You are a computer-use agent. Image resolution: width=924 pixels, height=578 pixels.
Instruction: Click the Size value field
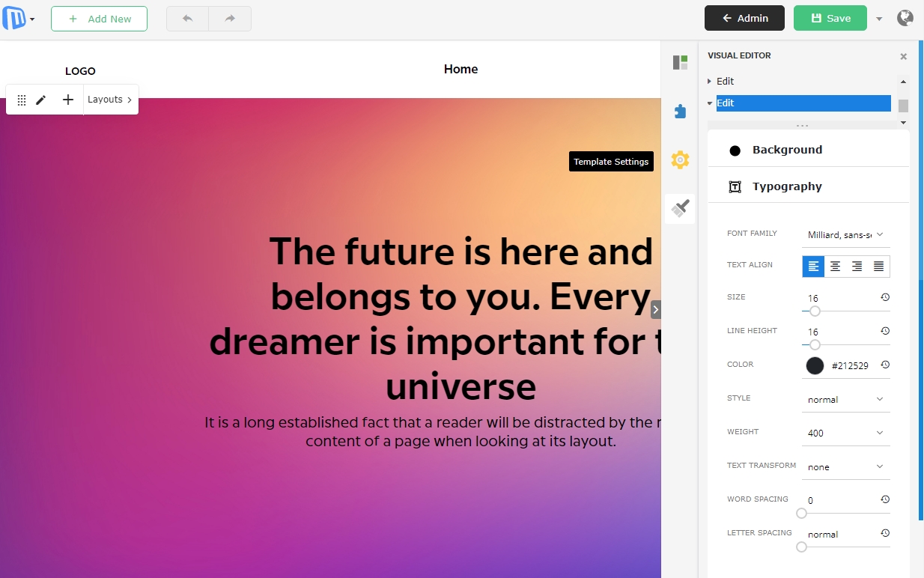[x=839, y=298]
